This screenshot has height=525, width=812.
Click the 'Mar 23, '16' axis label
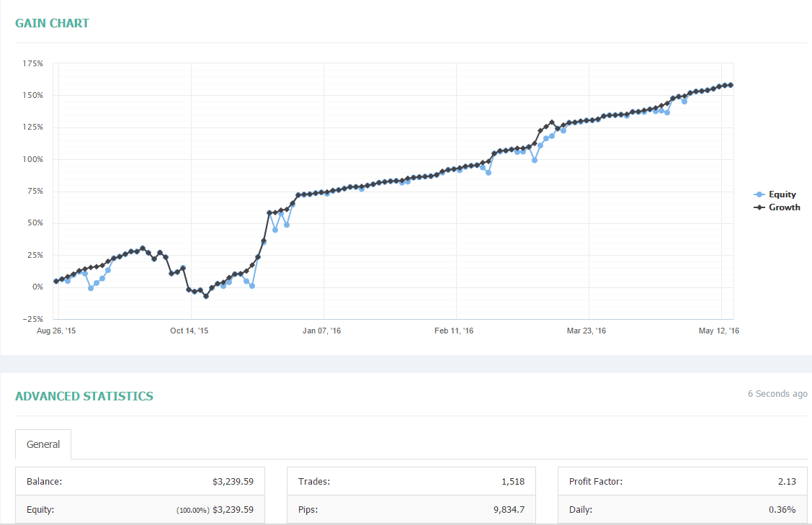(x=586, y=331)
